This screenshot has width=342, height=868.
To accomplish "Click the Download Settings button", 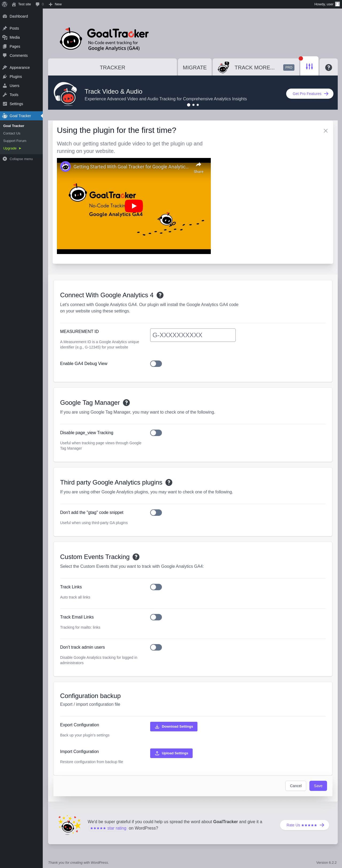I will (x=174, y=727).
